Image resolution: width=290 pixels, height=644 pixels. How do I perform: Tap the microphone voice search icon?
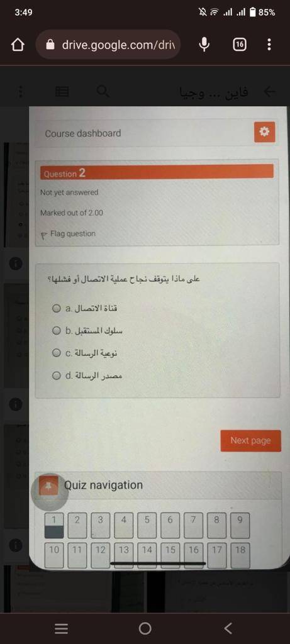(204, 45)
